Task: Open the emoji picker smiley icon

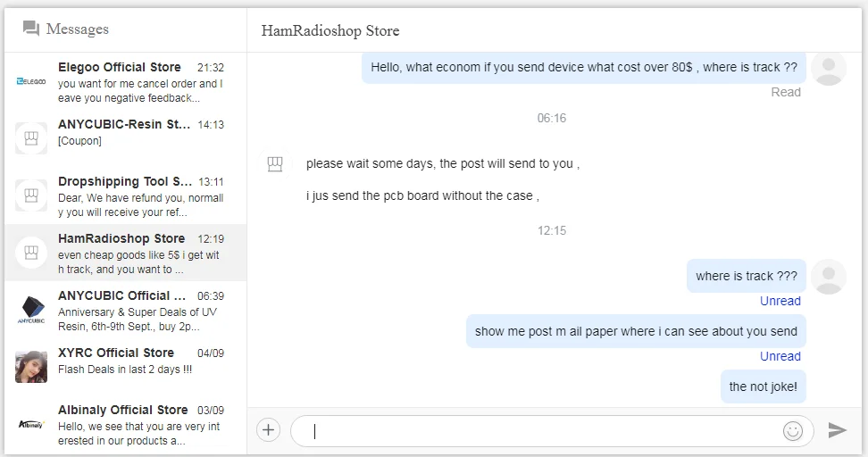Action: pos(792,430)
